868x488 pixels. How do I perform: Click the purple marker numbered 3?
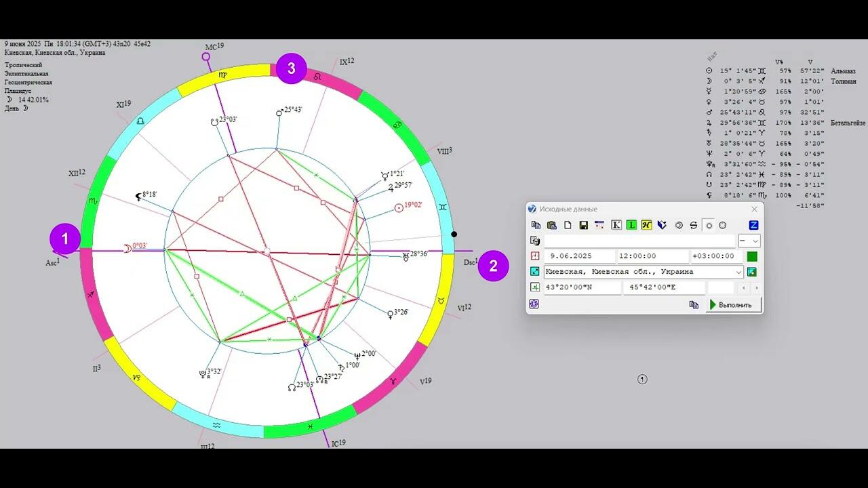(x=292, y=68)
